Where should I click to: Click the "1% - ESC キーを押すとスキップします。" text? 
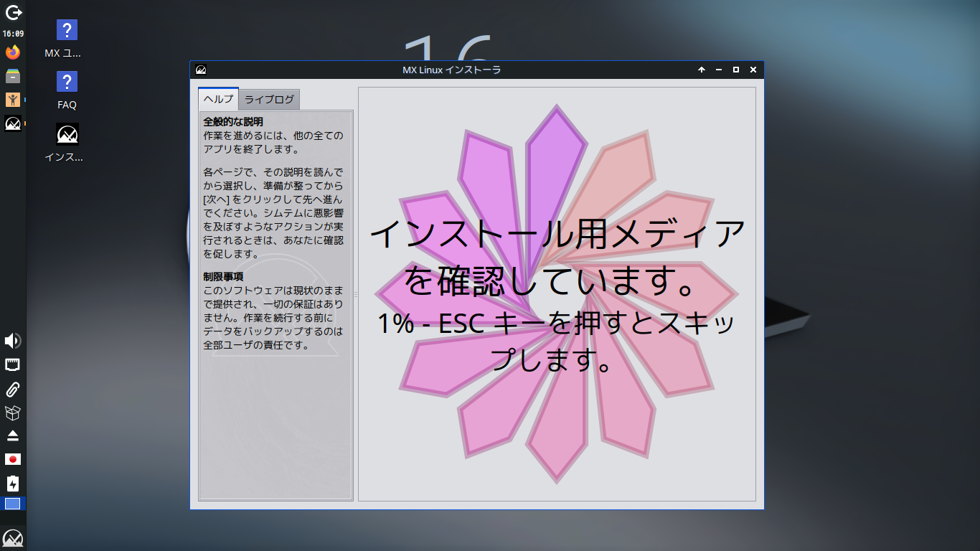(557, 341)
